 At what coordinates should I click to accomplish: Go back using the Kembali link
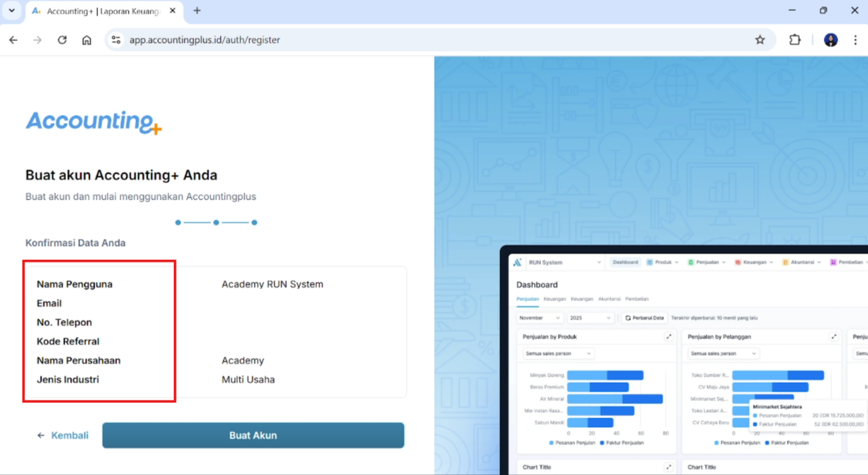tap(63, 435)
